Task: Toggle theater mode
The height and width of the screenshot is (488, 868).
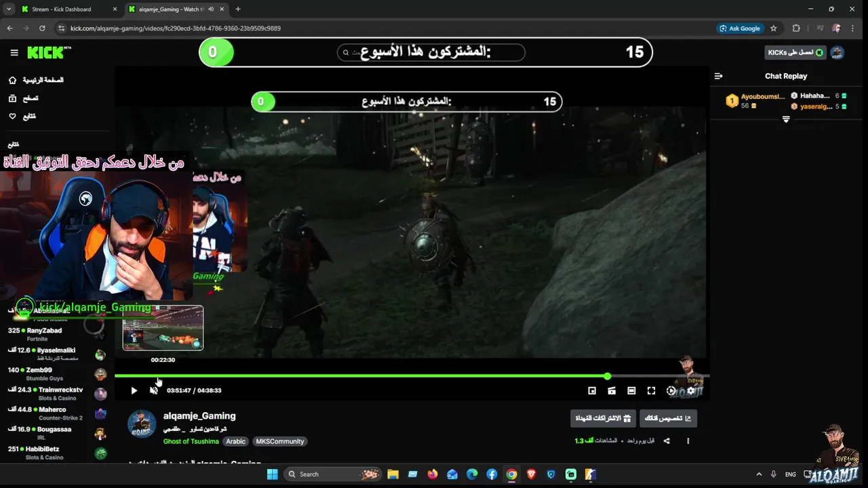Action: point(631,390)
